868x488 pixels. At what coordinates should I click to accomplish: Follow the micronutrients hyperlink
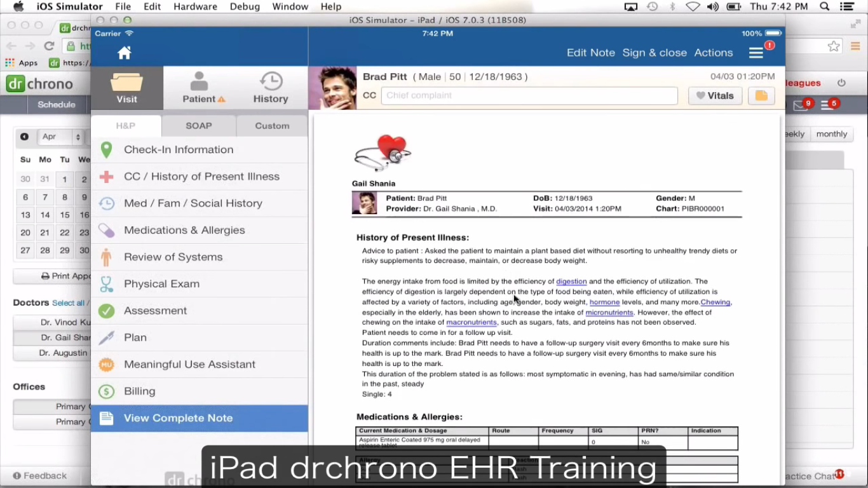tap(609, 313)
